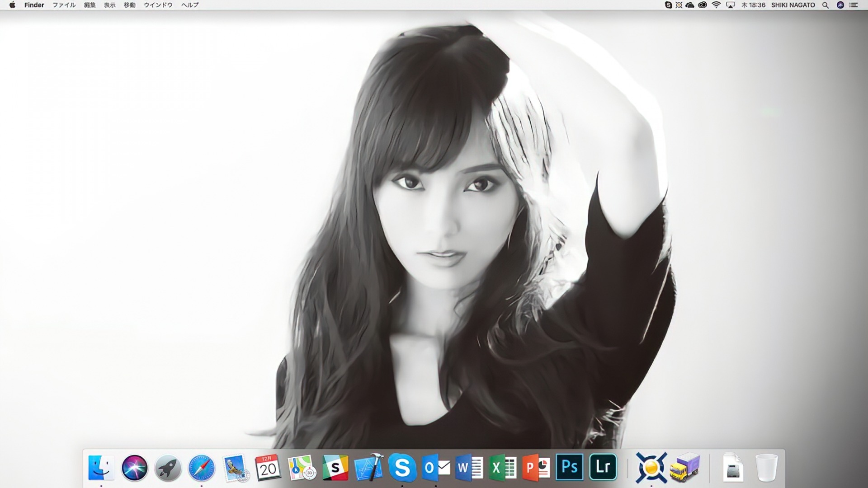
Task: Open Slack in the dock
Action: pyautogui.click(x=335, y=467)
